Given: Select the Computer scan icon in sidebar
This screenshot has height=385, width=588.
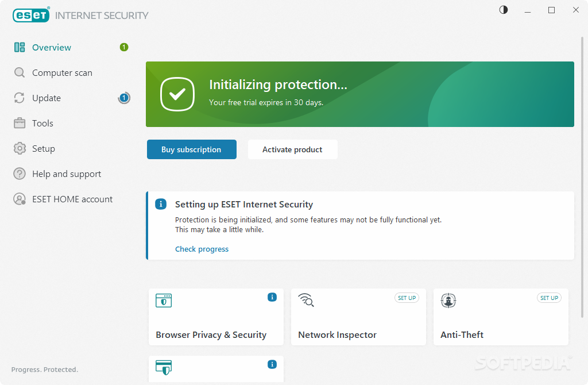Looking at the screenshot, I should click(19, 72).
